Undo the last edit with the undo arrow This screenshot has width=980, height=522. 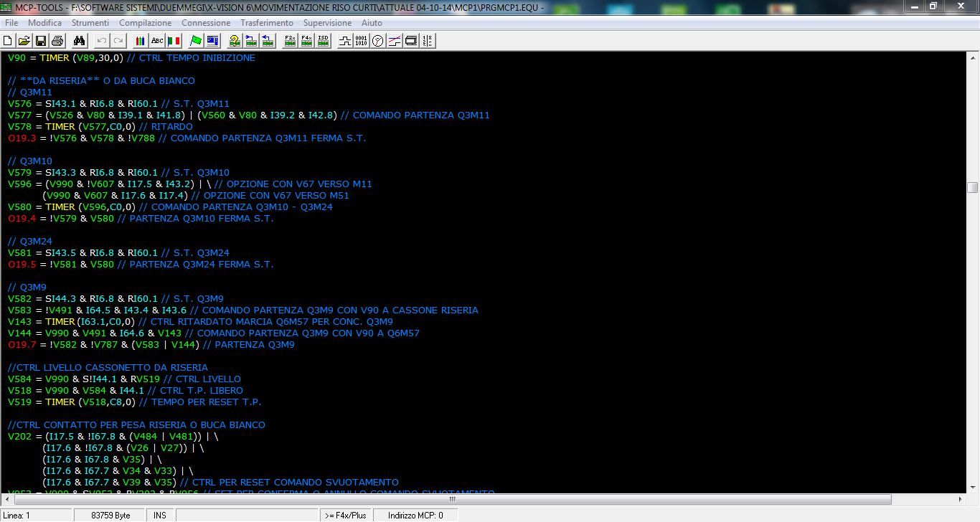102,41
